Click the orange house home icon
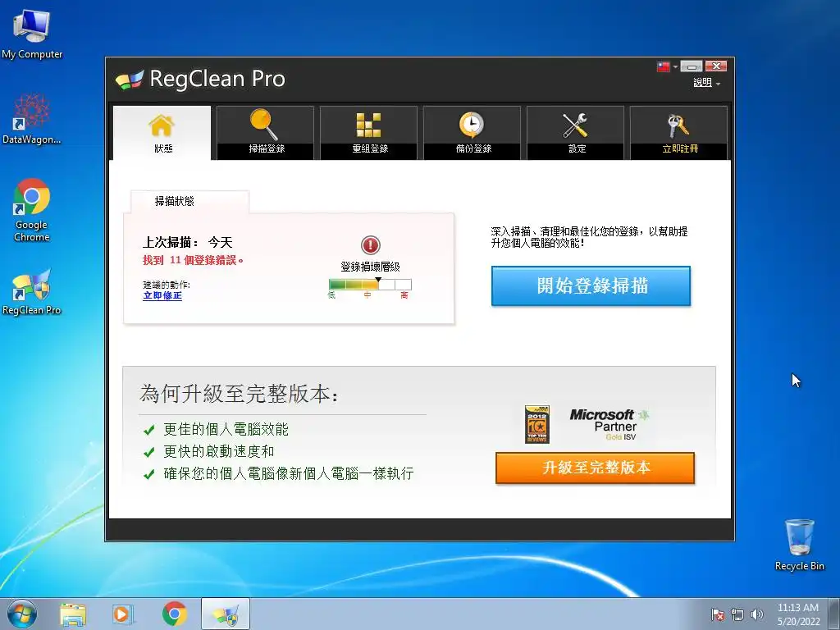 (x=162, y=126)
